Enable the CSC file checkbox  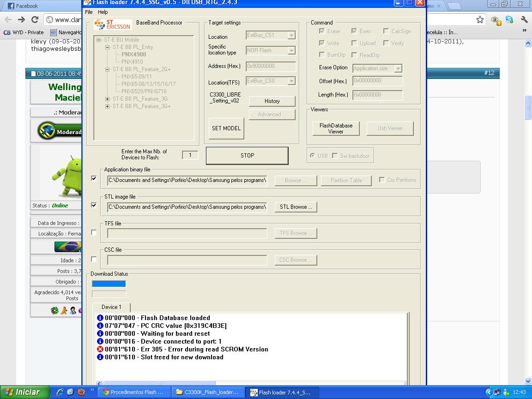pos(94,259)
